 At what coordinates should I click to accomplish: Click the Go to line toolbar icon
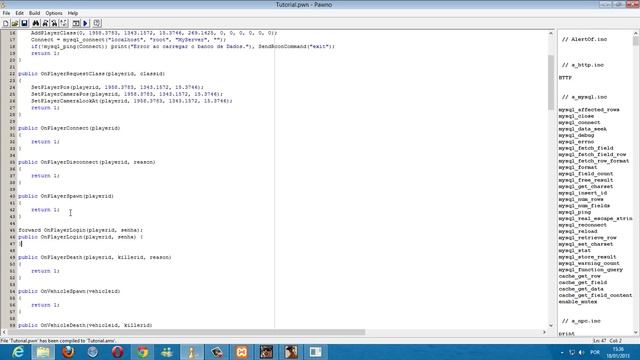64,23
